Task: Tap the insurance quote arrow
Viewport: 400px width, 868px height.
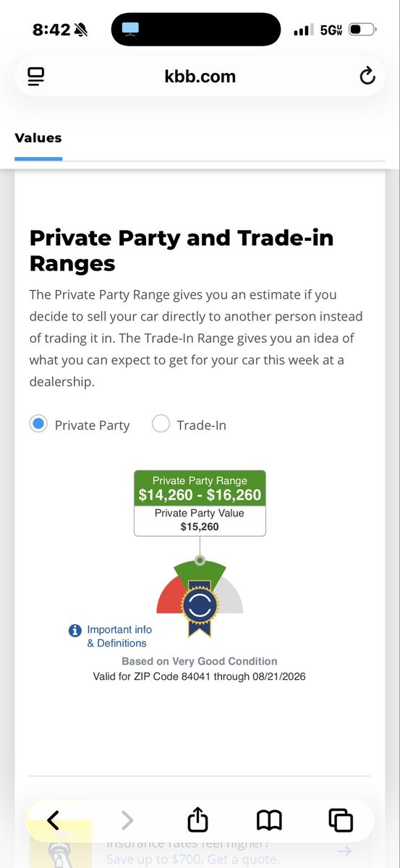Action: point(344,851)
